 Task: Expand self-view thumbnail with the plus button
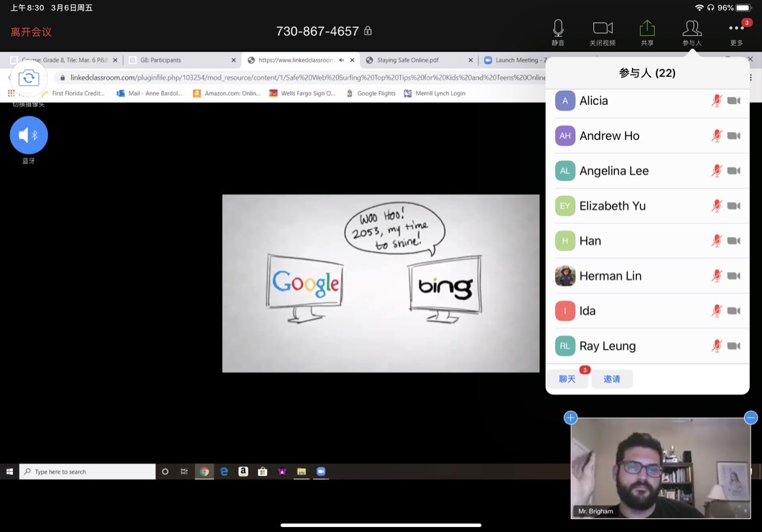click(570, 417)
